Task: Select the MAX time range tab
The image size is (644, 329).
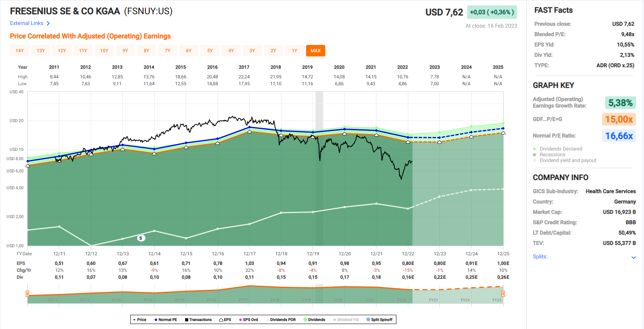Action: pos(315,51)
